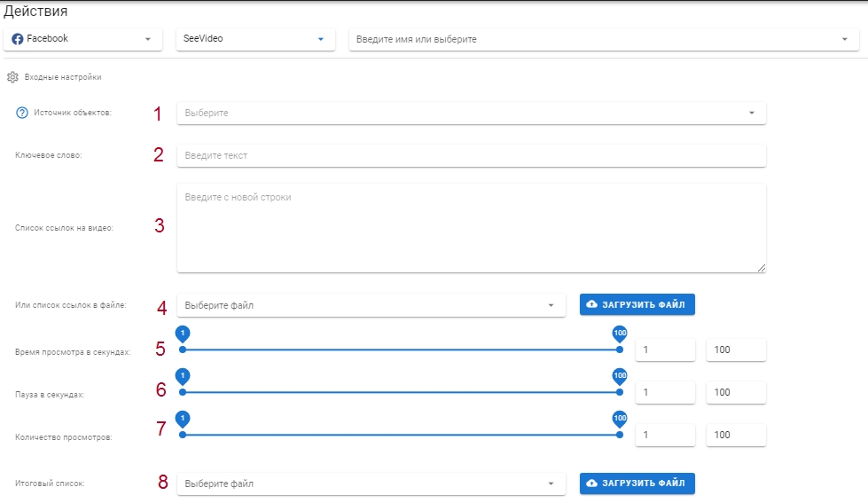Click the 'Список ссылок на видео:' label

point(64,228)
